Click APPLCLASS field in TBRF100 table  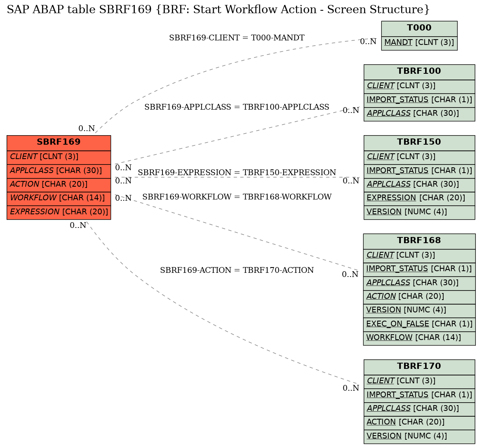(x=419, y=114)
